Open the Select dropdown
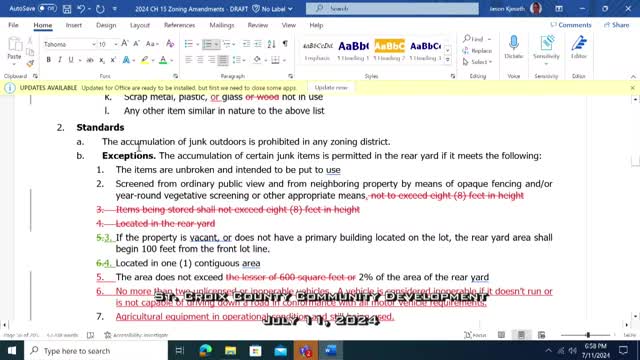Viewport: 640px width, 360px height. [478, 62]
